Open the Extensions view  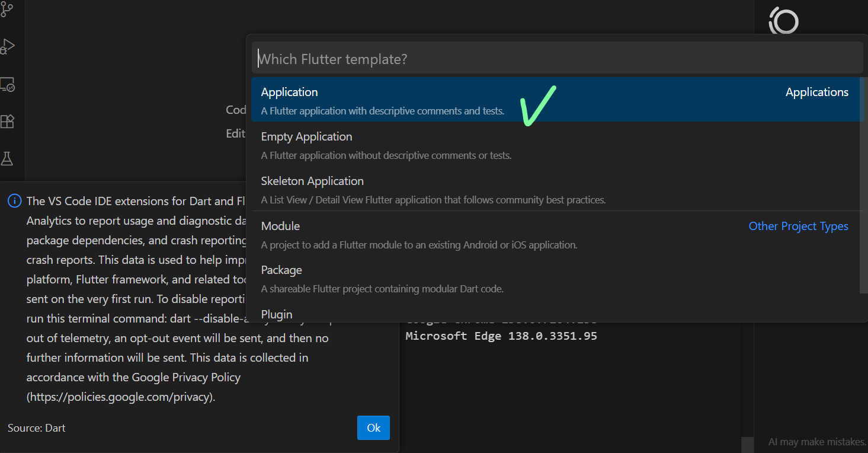[x=7, y=122]
